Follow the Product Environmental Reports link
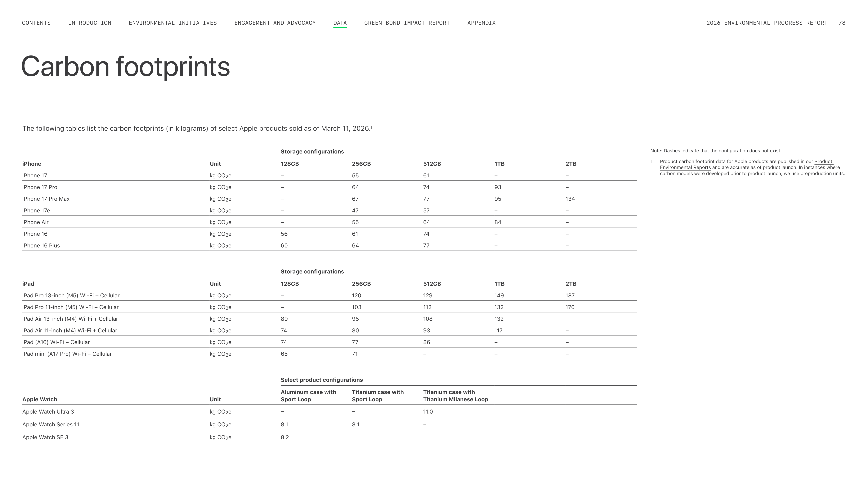This screenshot has width=868, height=488. click(x=685, y=167)
